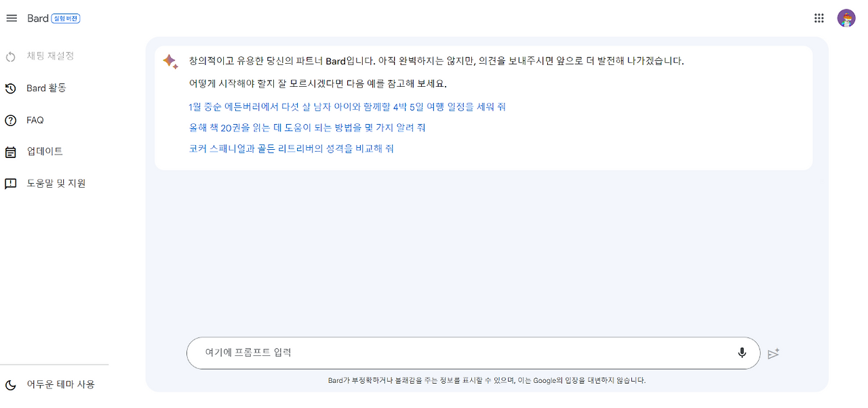868x408 pixels.
Task: Click the chat reset (채팅 재설정) refresh icon
Action: [9, 58]
